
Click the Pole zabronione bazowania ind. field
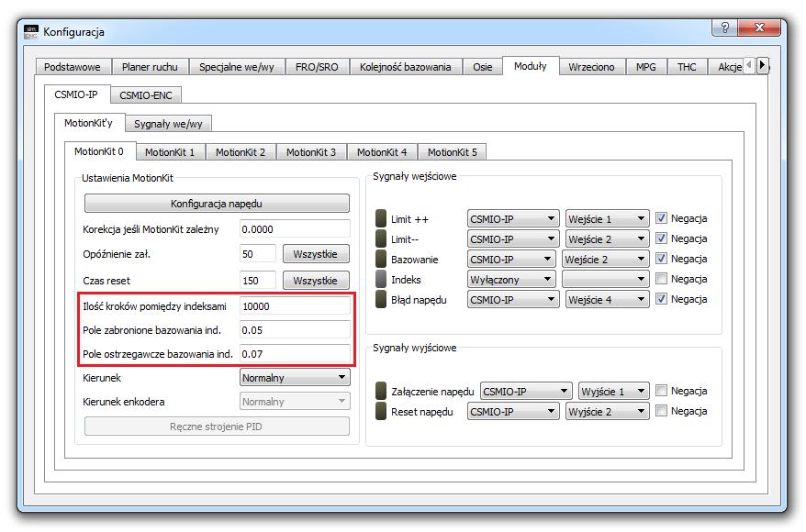(x=295, y=329)
